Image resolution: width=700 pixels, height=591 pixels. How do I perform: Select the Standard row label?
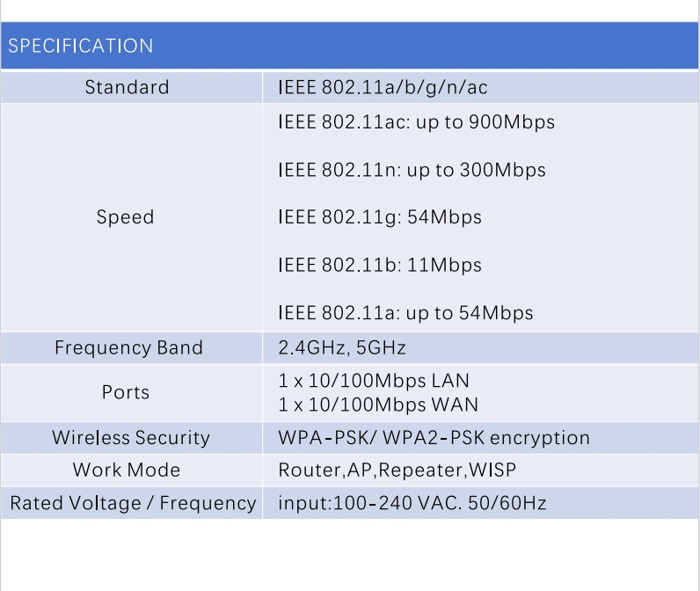127,87
